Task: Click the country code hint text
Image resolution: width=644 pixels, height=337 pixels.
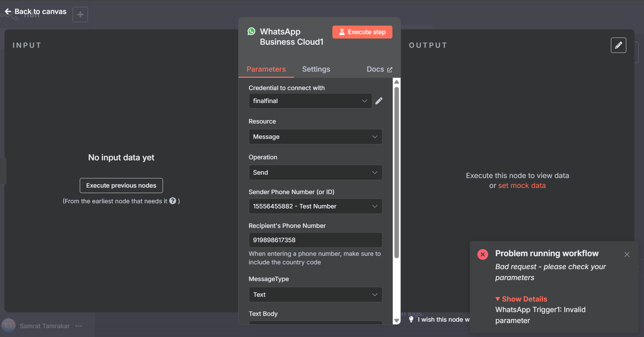Action: click(315, 258)
